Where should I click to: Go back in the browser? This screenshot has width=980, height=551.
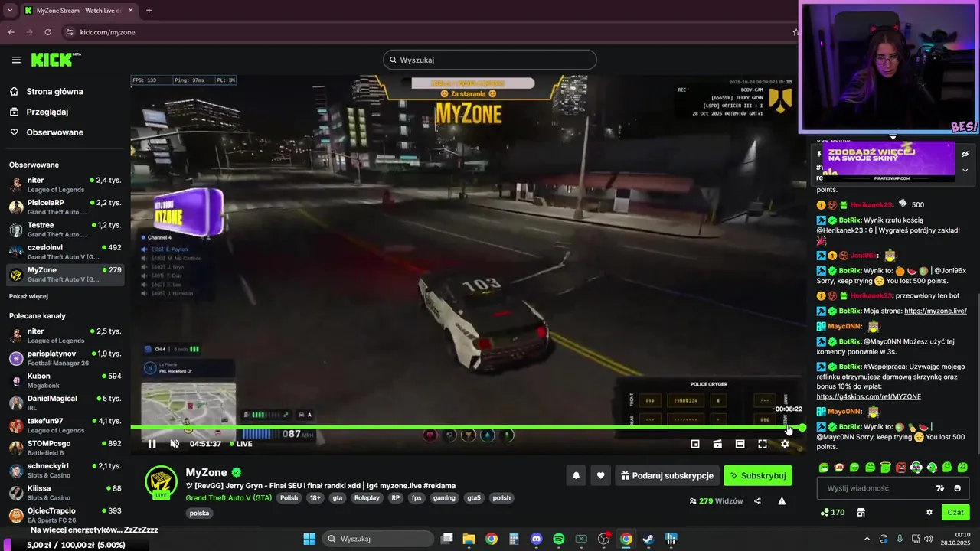pyautogui.click(x=11, y=32)
